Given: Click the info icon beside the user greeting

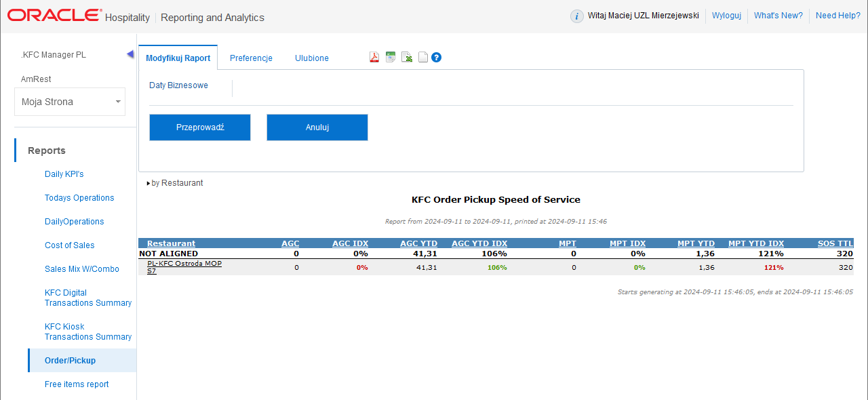Looking at the screenshot, I should click(x=577, y=16).
